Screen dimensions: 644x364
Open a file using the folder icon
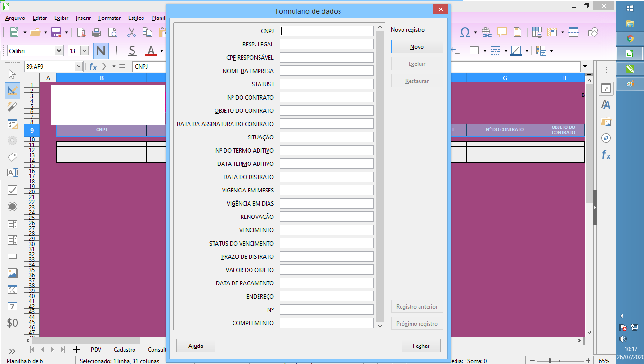click(x=35, y=32)
